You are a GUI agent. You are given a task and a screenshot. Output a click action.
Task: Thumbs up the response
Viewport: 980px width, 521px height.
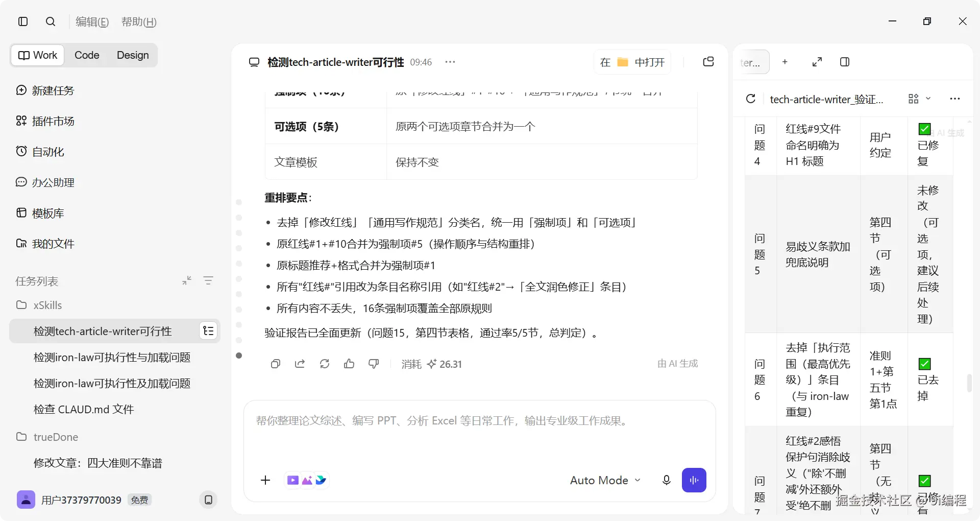point(349,364)
